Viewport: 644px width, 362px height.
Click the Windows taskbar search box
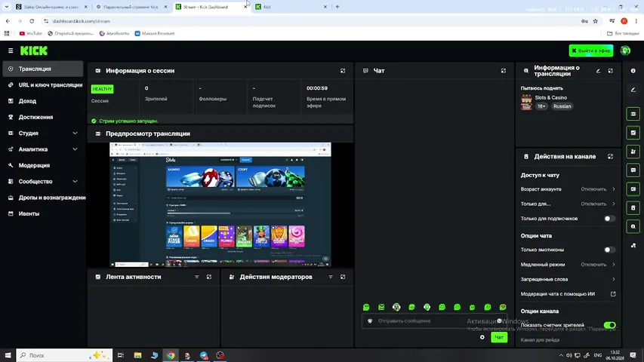click(64, 355)
